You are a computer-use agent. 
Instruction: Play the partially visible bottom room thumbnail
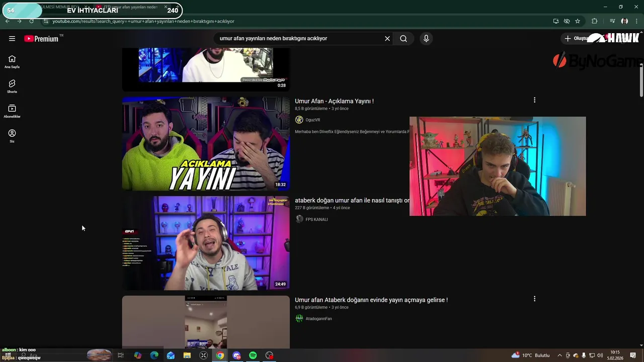[x=206, y=322]
